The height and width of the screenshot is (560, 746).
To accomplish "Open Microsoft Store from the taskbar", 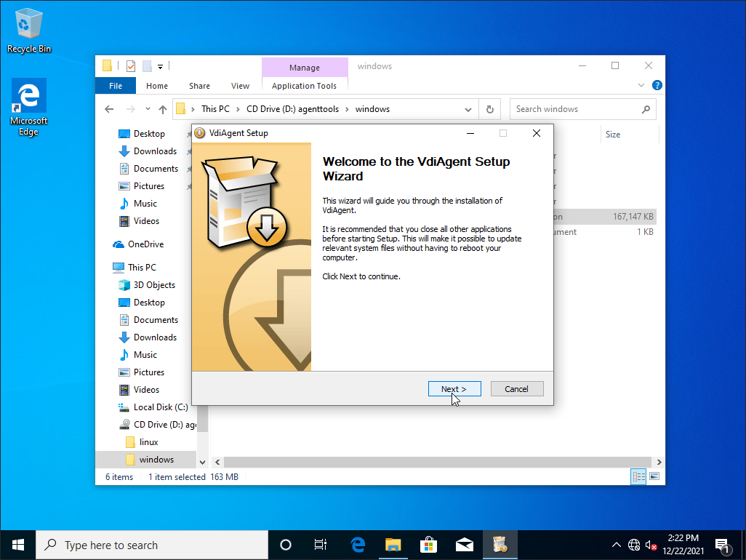I will click(x=429, y=545).
